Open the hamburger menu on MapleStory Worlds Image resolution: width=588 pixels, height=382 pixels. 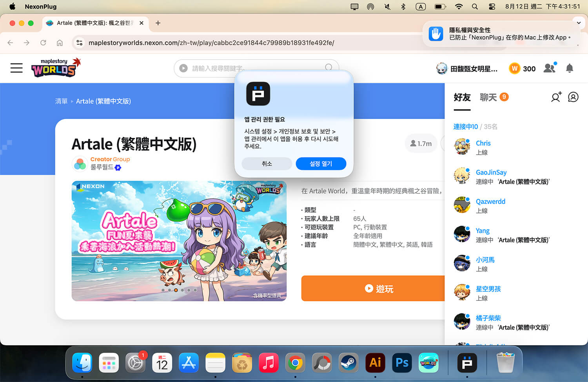coord(16,68)
